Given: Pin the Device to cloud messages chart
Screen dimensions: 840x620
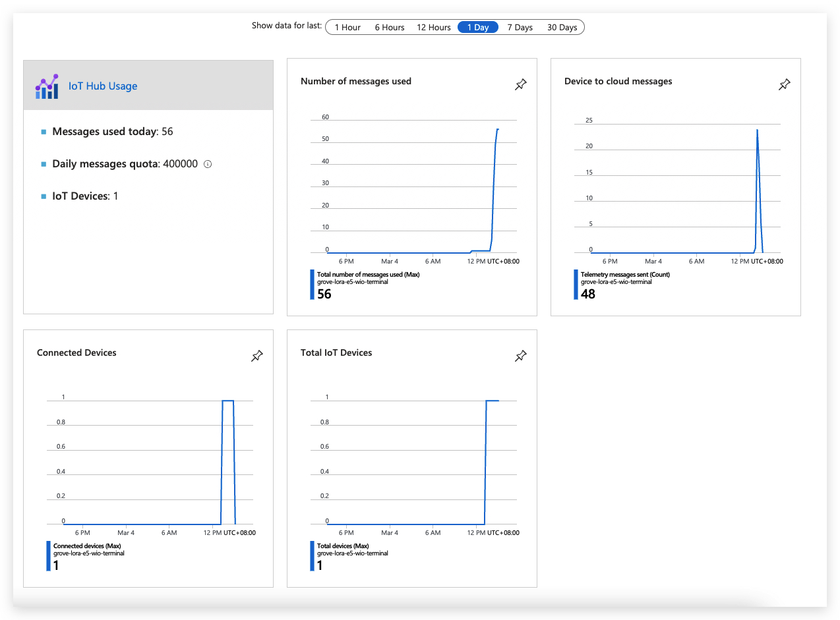Looking at the screenshot, I should [784, 84].
